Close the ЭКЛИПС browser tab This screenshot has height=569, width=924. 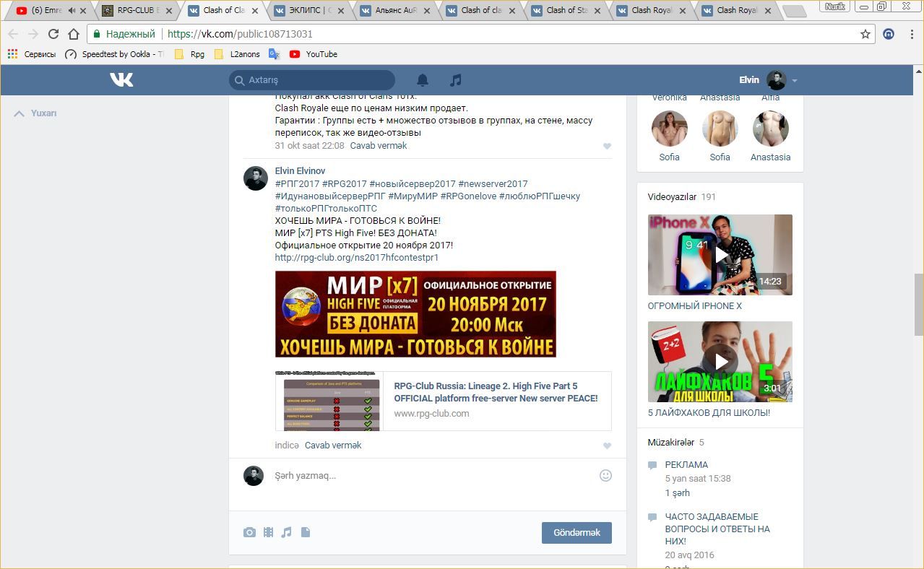341,11
